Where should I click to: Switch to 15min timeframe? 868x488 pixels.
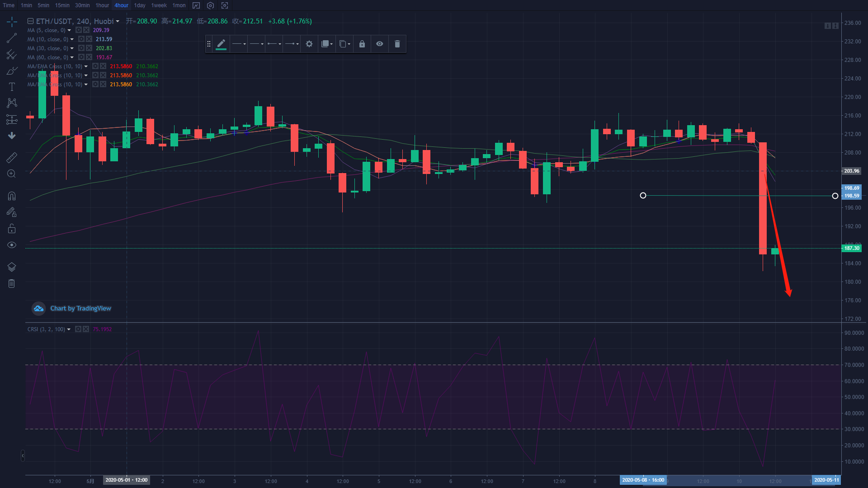[x=62, y=5]
